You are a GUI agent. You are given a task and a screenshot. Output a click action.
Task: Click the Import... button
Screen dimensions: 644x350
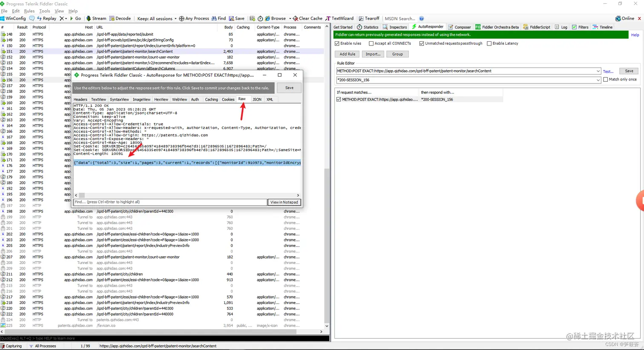(373, 54)
